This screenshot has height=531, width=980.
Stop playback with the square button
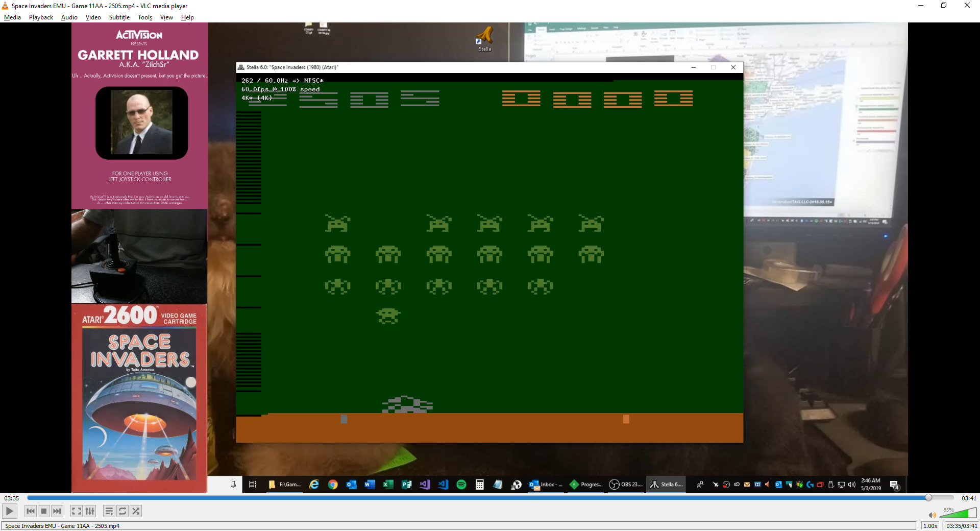click(x=44, y=511)
